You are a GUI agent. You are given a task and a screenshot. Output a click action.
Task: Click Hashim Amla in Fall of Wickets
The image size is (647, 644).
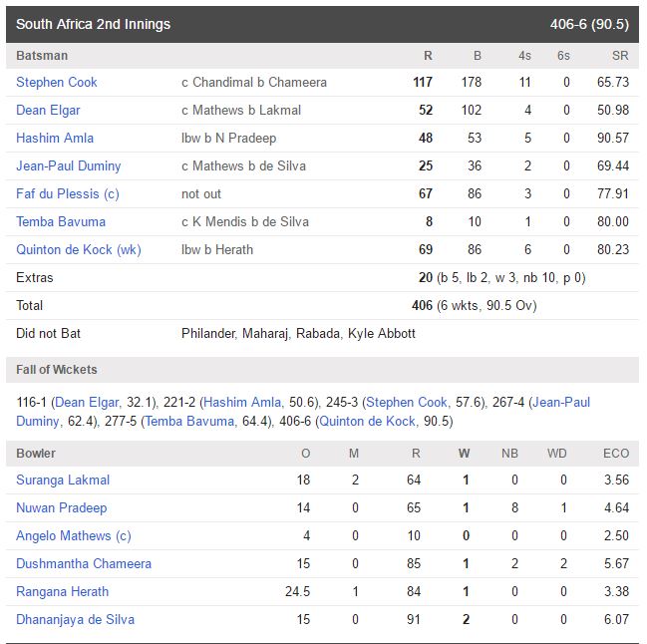pos(242,402)
